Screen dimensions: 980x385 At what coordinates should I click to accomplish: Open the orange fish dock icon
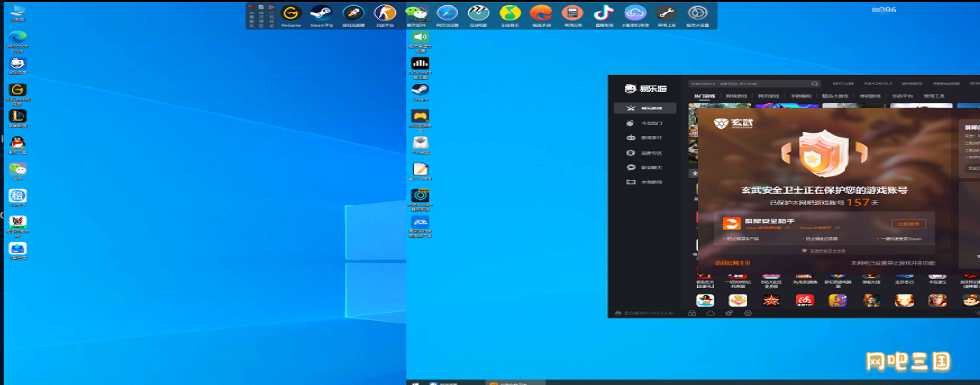coord(541,13)
